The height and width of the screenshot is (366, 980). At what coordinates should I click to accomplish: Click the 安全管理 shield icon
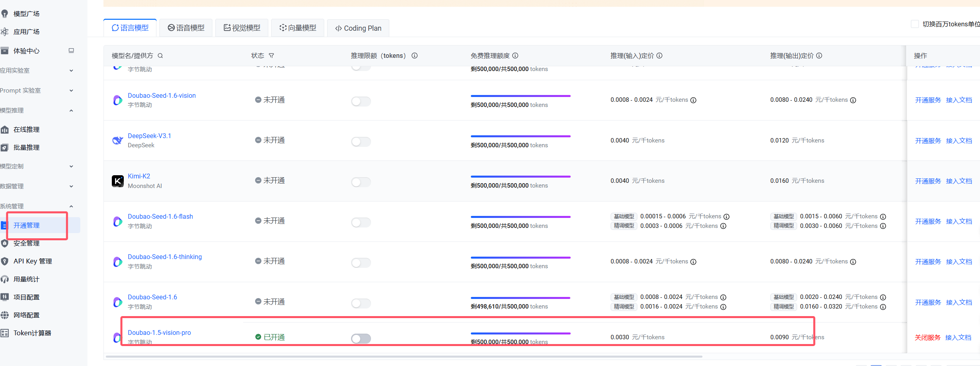click(5, 243)
